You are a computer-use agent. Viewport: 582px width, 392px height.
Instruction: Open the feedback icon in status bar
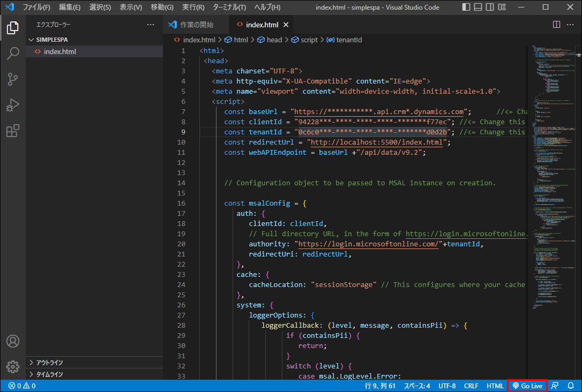pyautogui.click(x=555, y=386)
